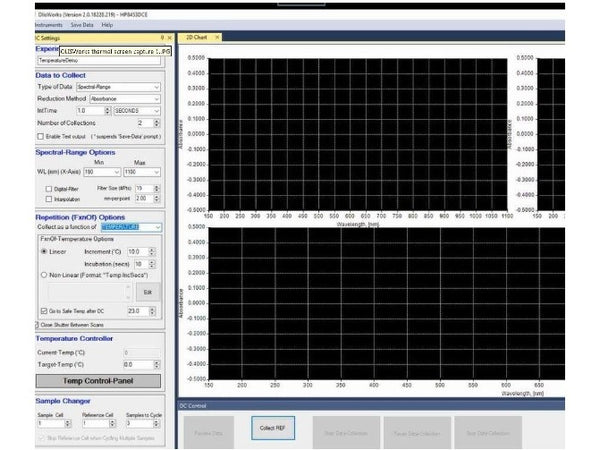Expand the Reduction Method dropdown
Image resolution: width=600 pixels, height=450 pixels.
tap(157, 99)
